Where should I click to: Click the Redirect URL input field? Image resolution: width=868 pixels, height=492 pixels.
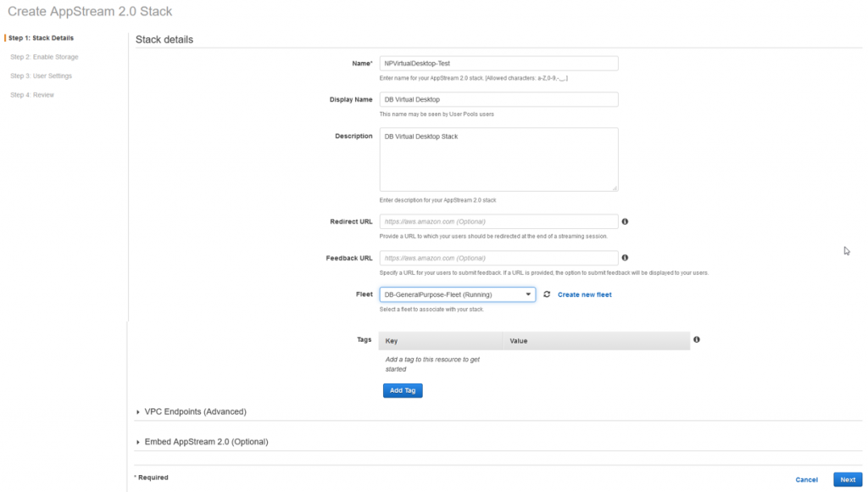coord(498,221)
